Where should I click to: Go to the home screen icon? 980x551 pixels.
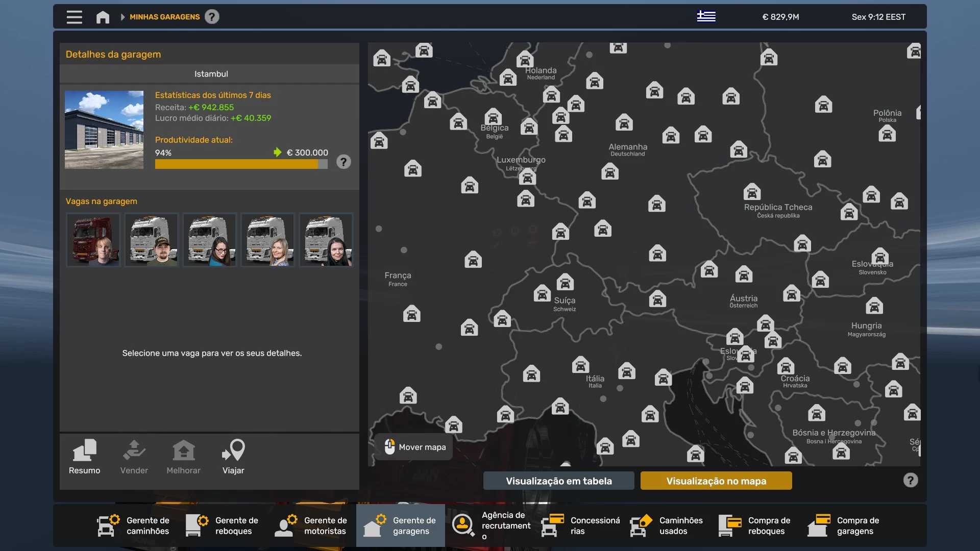coord(103,17)
